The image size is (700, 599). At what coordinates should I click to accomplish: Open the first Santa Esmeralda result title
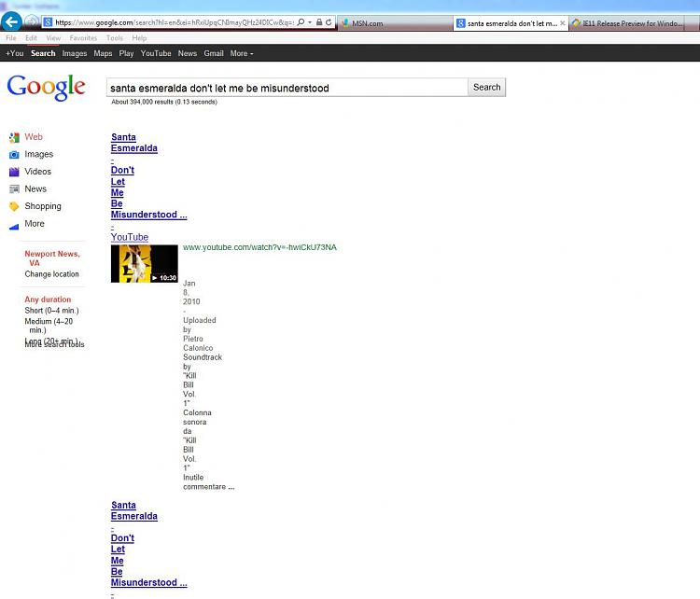pos(148,175)
